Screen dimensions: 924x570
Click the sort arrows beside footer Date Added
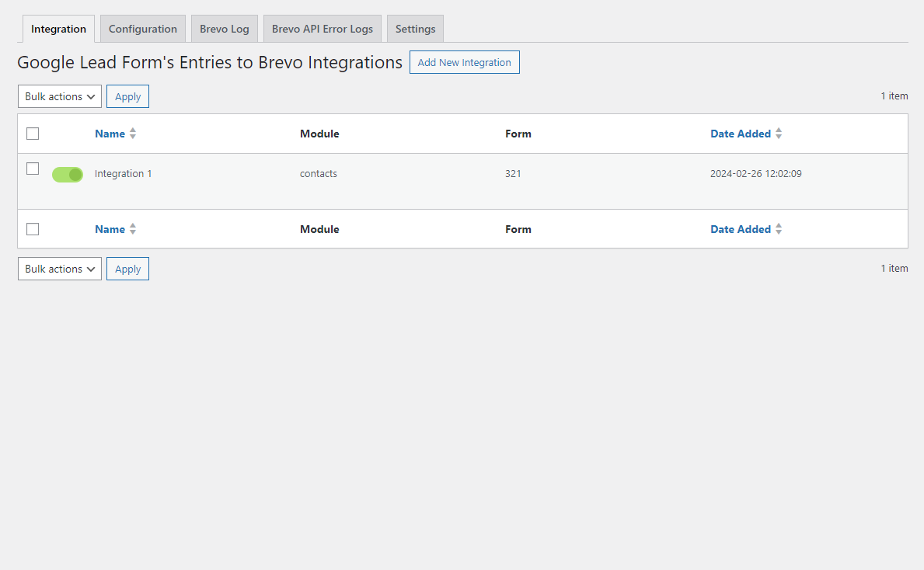coord(779,229)
